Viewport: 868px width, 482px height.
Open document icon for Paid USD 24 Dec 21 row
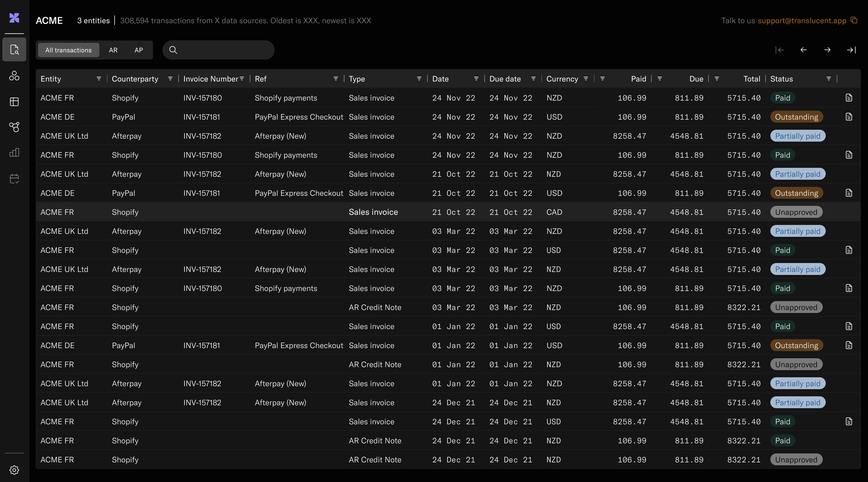coord(849,421)
